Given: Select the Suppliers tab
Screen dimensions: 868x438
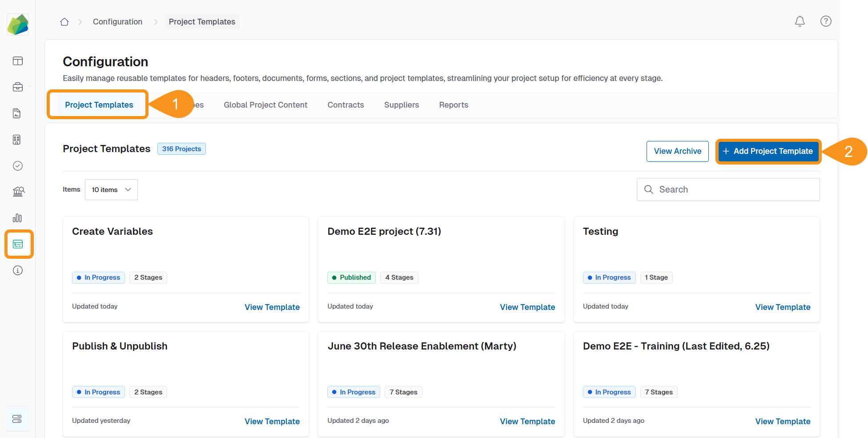Looking at the screenshot, I should pyautogui.click(x=401, y=105).
